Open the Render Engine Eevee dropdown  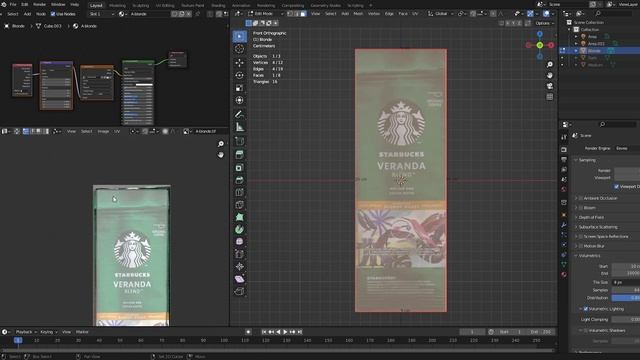pyautogui.click(x=626, y=148)
